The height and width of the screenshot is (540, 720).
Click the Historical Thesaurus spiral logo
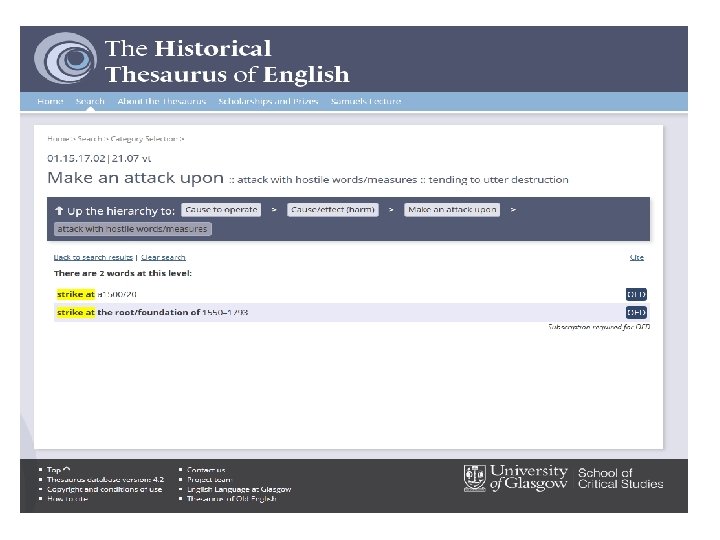[x=66, y=58]
